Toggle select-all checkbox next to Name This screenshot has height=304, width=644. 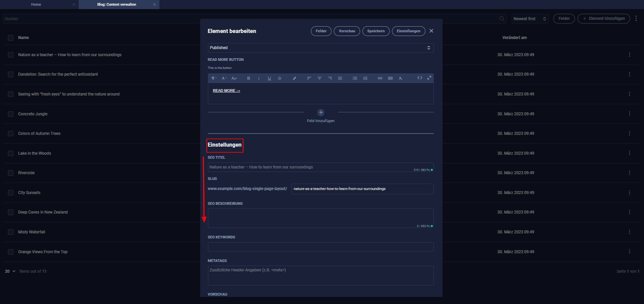11,38
